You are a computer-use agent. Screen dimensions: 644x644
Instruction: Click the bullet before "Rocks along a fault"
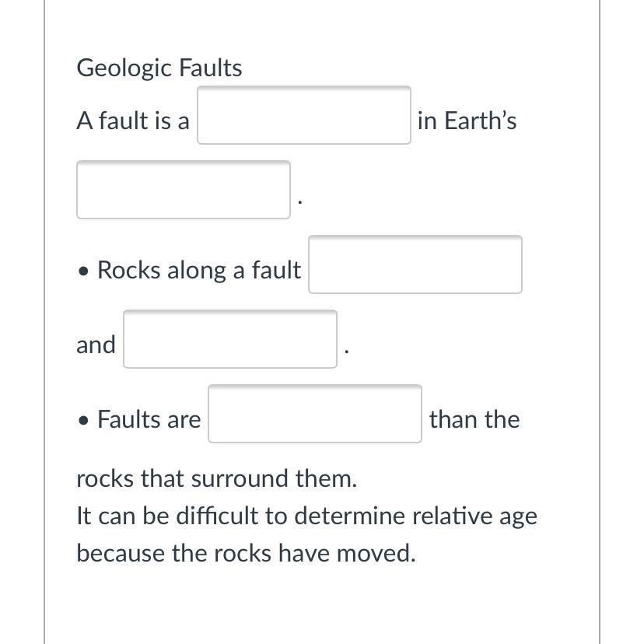pos(84,271)
